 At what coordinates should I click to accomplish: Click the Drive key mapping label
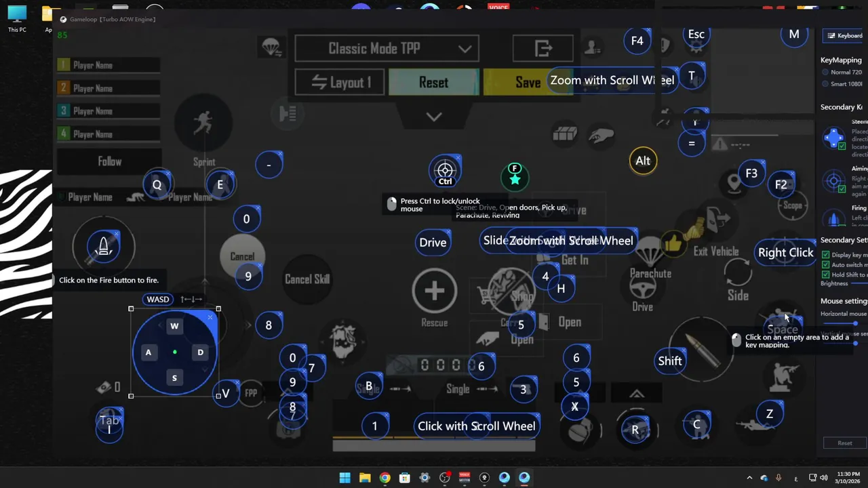[x=433, y=243]
